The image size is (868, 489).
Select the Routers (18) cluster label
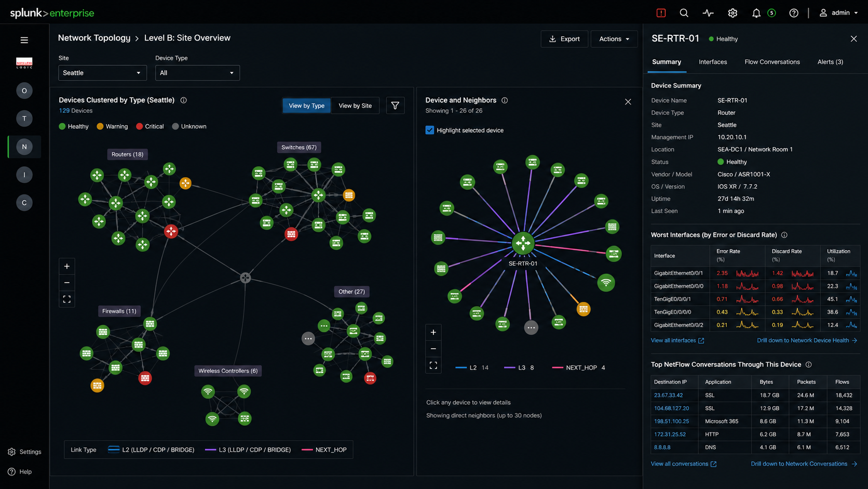[x=127, y=154]
